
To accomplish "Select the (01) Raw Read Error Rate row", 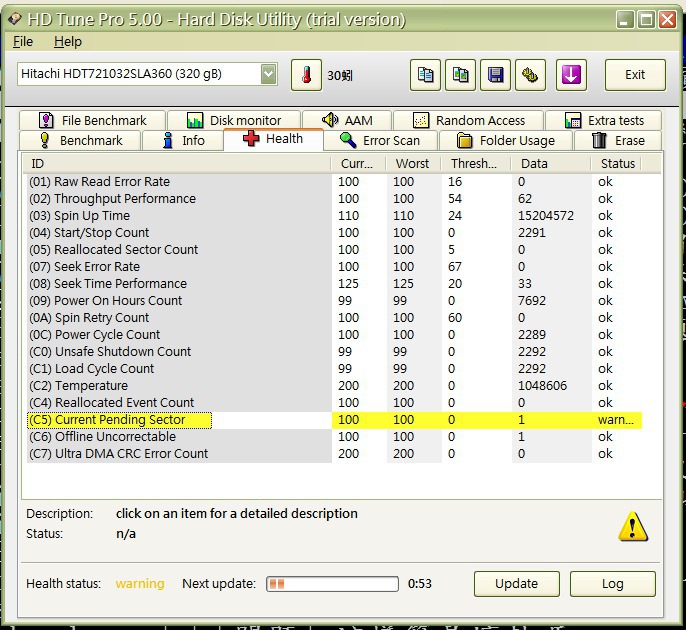I will [334, 182].
